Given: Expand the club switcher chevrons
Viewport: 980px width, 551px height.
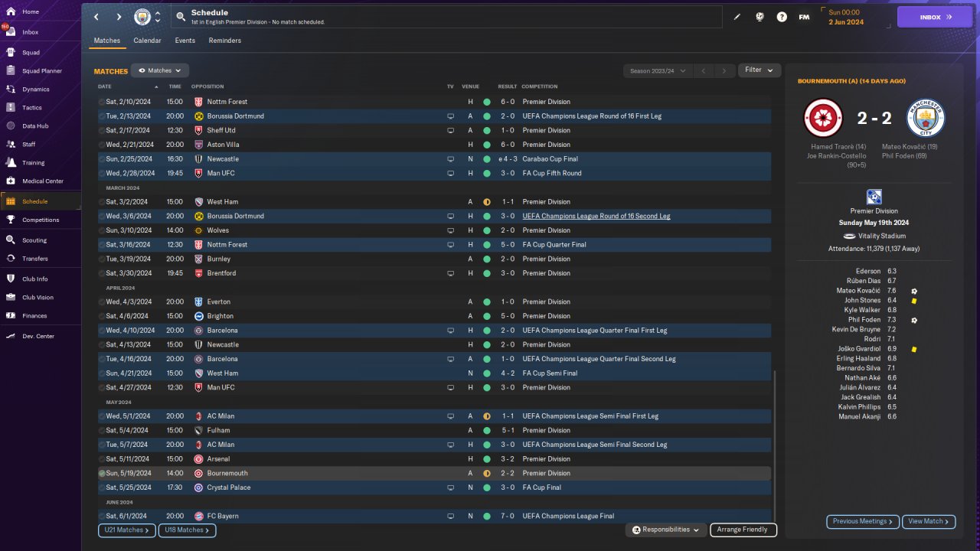Looking at the screenshot, I should 158,17.
